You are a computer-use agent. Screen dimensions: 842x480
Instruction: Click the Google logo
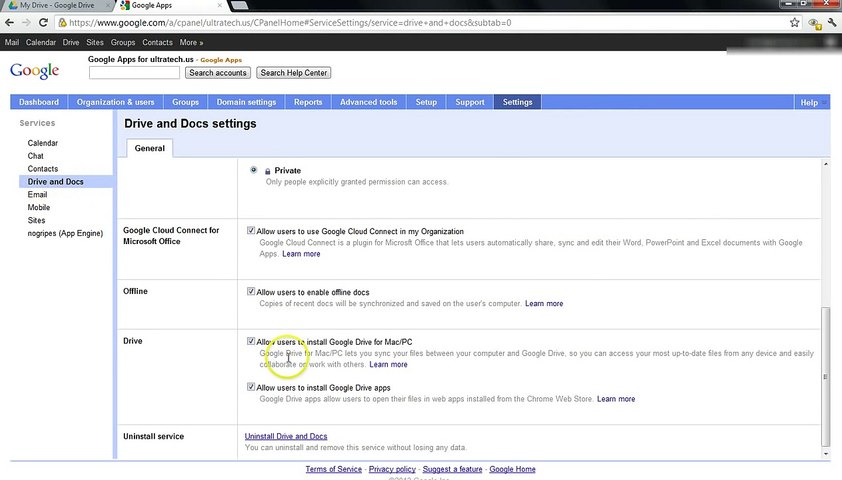pyautogui.click(x=34, y=71)
